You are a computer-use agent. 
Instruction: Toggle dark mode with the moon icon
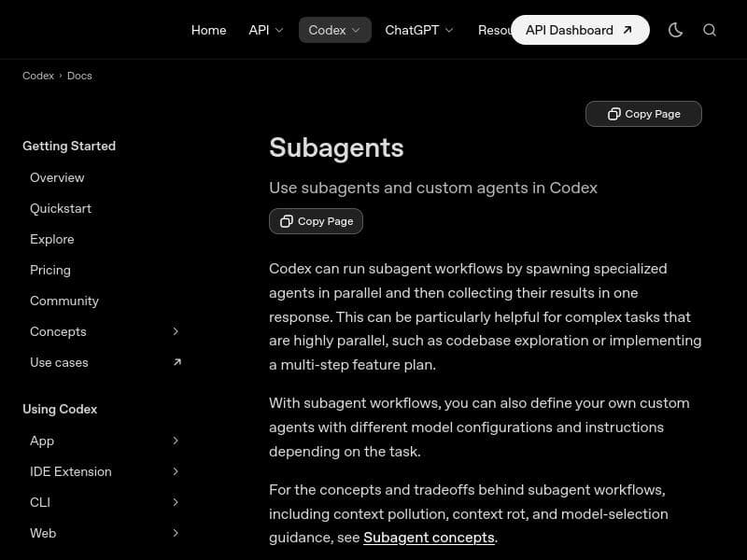coord(675,29)
